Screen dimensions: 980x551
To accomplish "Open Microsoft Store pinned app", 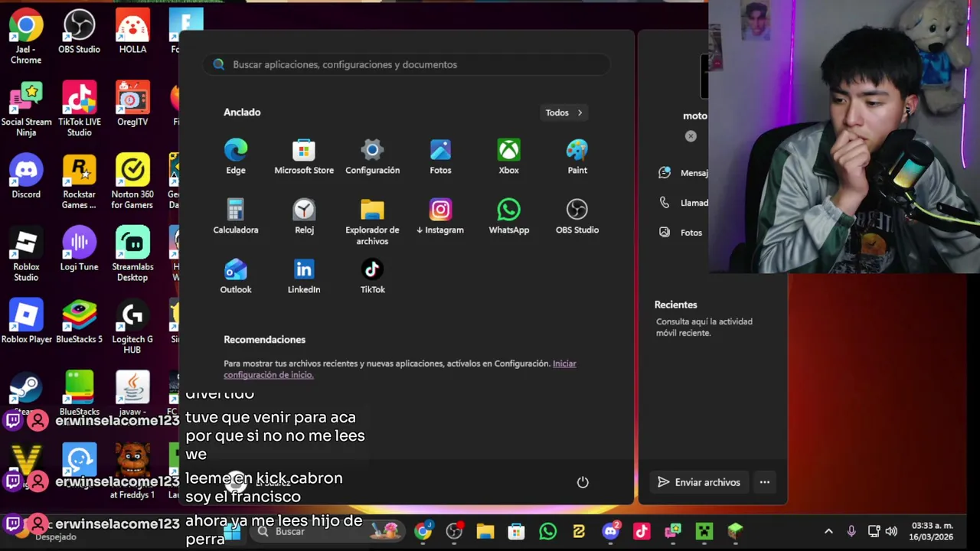I will click(304, 157).
